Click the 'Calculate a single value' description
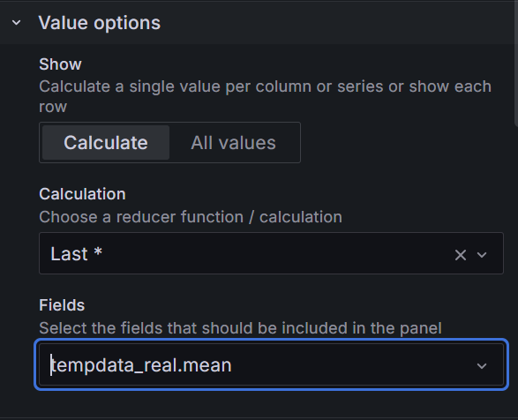Screen dimensions: 518x420 click(x=265, y=96)
